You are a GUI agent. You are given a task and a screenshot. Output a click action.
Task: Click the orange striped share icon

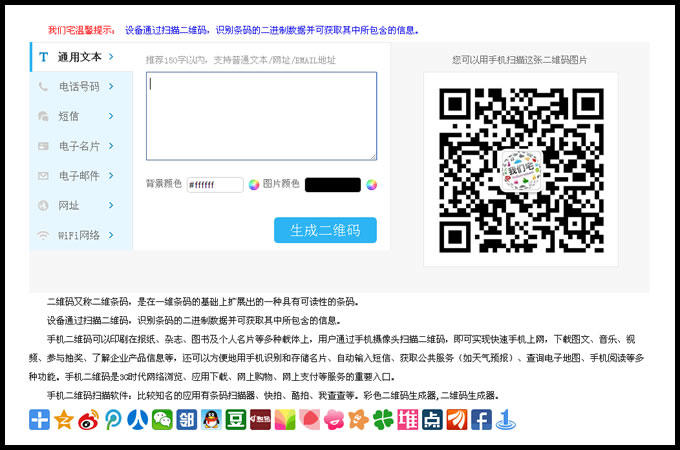[x=457, y=420]
